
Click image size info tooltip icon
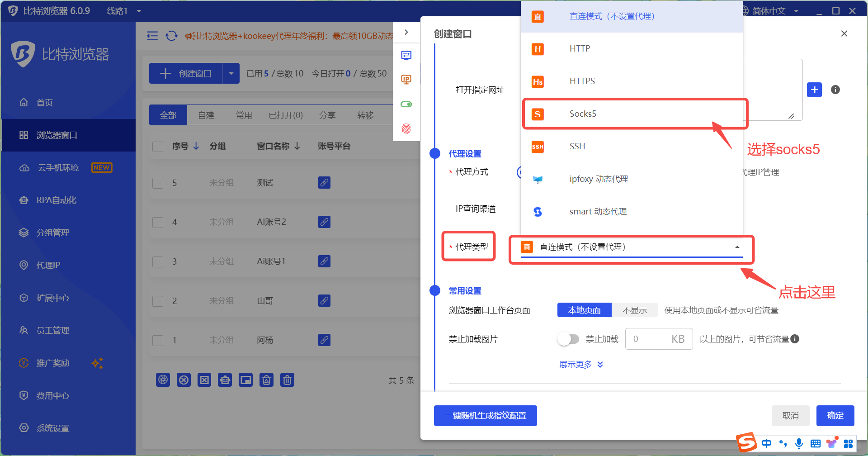[795, 339]
